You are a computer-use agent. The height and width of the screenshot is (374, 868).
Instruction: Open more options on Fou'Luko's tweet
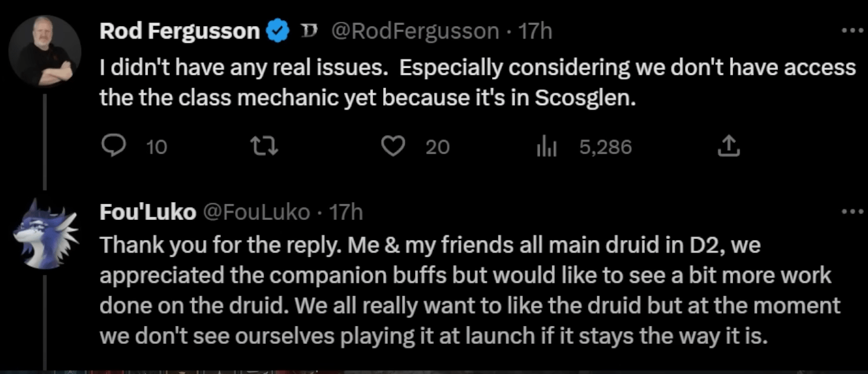pos(852,212)
